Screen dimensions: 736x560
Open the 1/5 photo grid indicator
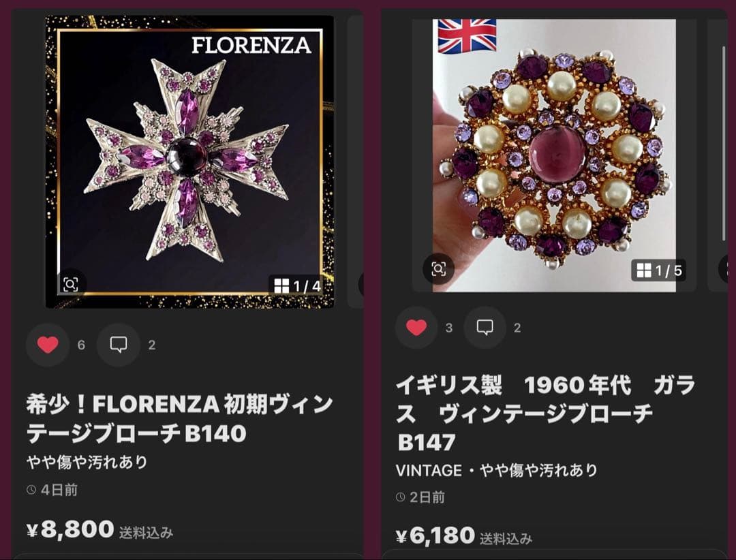658,270
